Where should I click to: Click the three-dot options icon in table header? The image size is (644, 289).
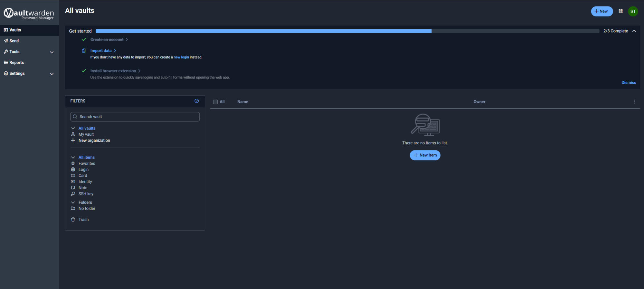[x=634, y=102]
